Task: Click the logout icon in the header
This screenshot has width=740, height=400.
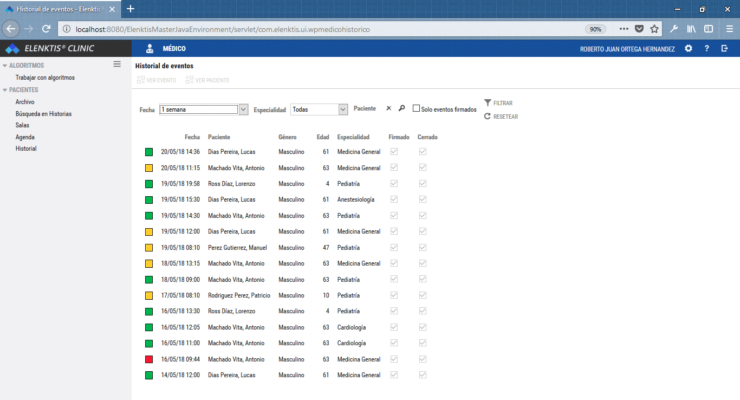Action: point(724,48)
